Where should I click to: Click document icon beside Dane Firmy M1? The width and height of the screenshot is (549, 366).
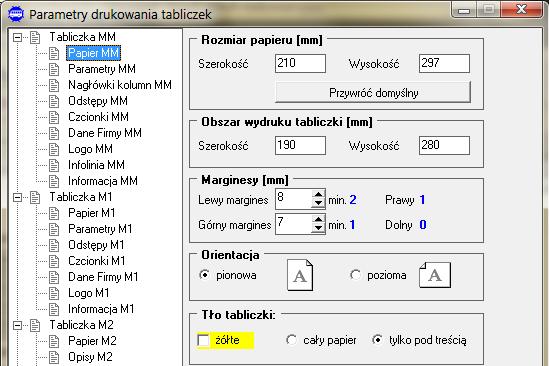pyautogui.click(x=54, y=277)
